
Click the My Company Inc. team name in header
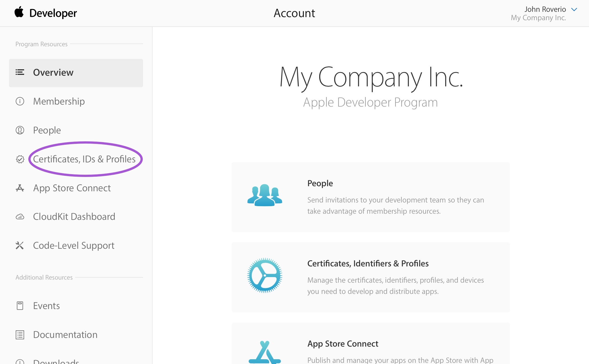[538, 18]
